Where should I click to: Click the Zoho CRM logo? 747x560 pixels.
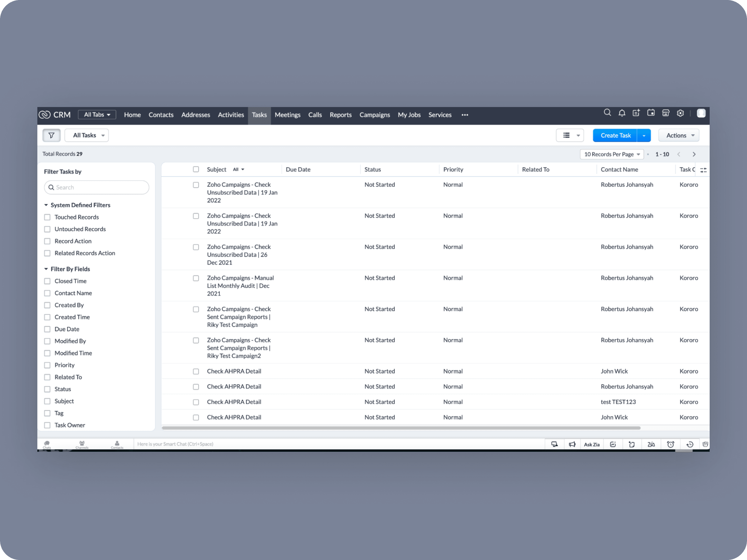click(55, 115)
